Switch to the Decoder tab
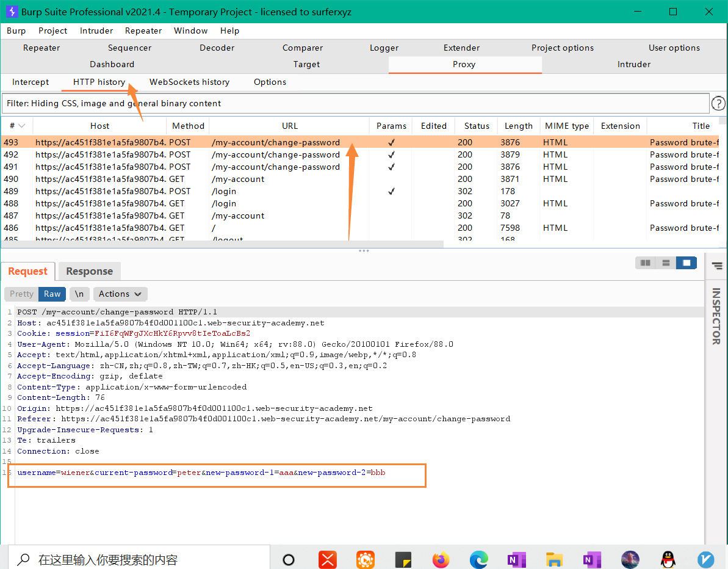The height and width of the screenshot is (569, 728). [217, 48]
